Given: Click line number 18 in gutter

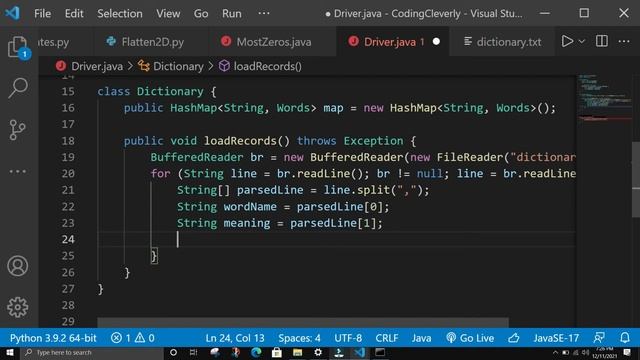Looking at the screenshot, I should (x=68, y=141).
